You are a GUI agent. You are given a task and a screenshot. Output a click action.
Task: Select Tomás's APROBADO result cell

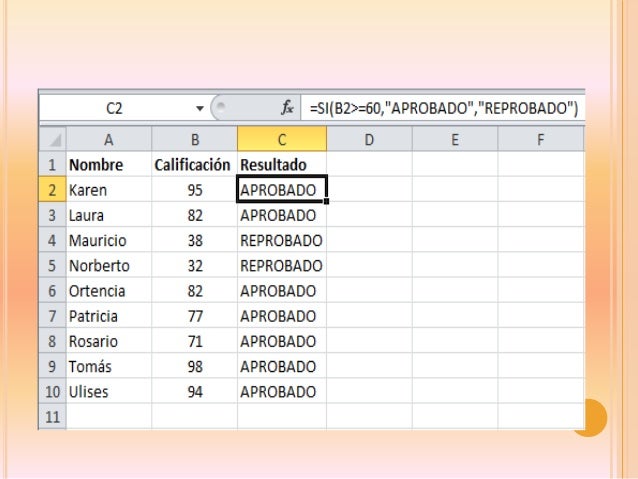coord(282,366)
